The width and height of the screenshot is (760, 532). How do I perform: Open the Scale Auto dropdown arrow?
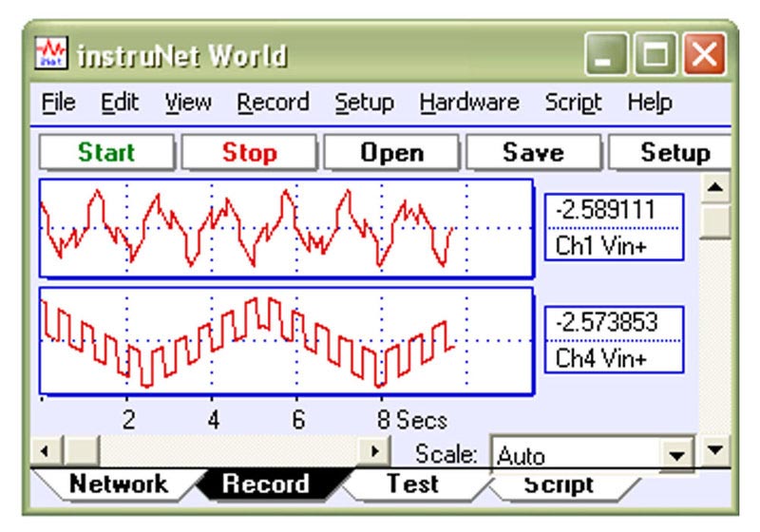tap(676, 455)
